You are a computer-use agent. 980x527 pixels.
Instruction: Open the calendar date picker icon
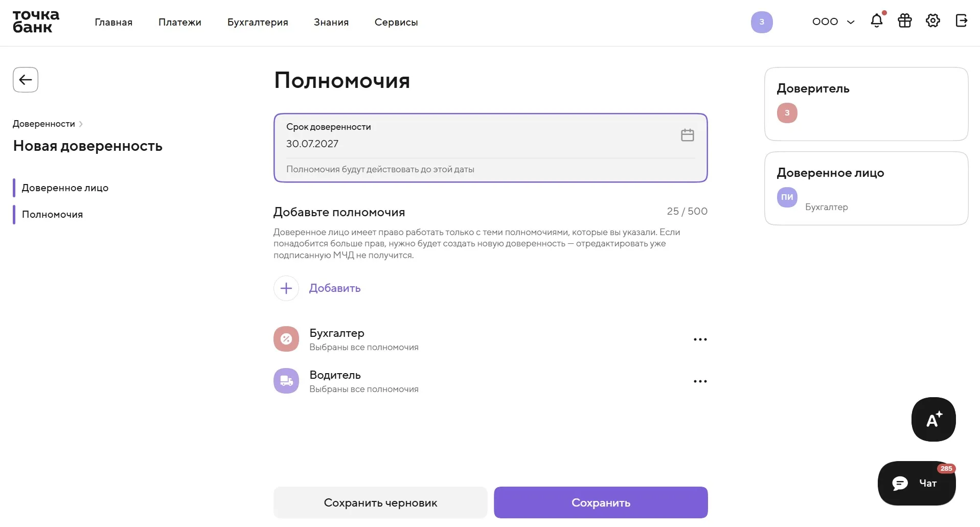(x=688, y=135)
